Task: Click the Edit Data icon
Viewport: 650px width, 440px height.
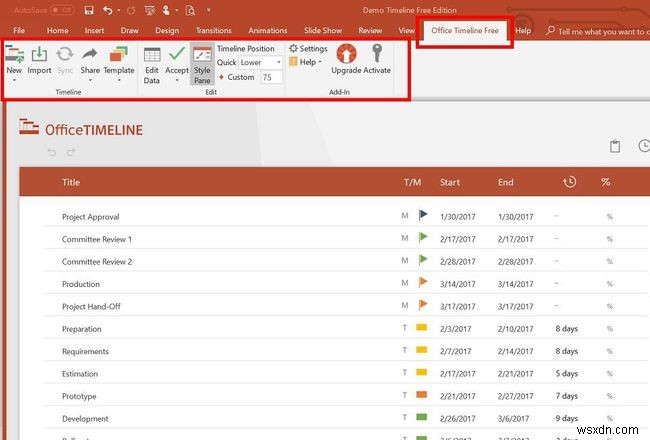Action: pos(152,55)
